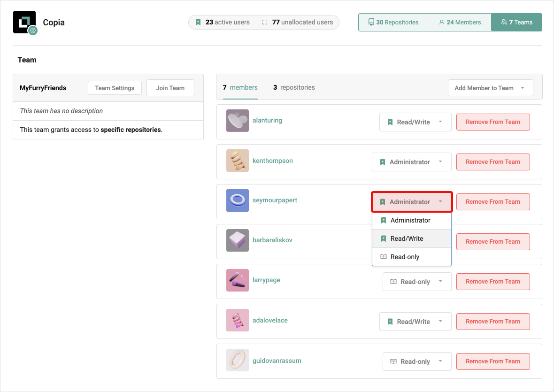This screenshot has height=392, width=554.
Task: Click guidovanrassum's ring avatar
Action: (238, 360)
